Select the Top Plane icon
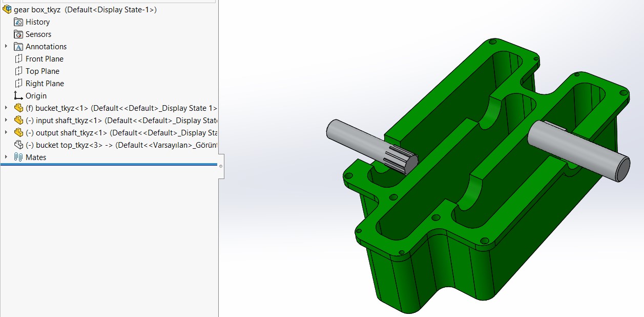The width and height of the screenshot is (644, 317). tap(18, 71)
